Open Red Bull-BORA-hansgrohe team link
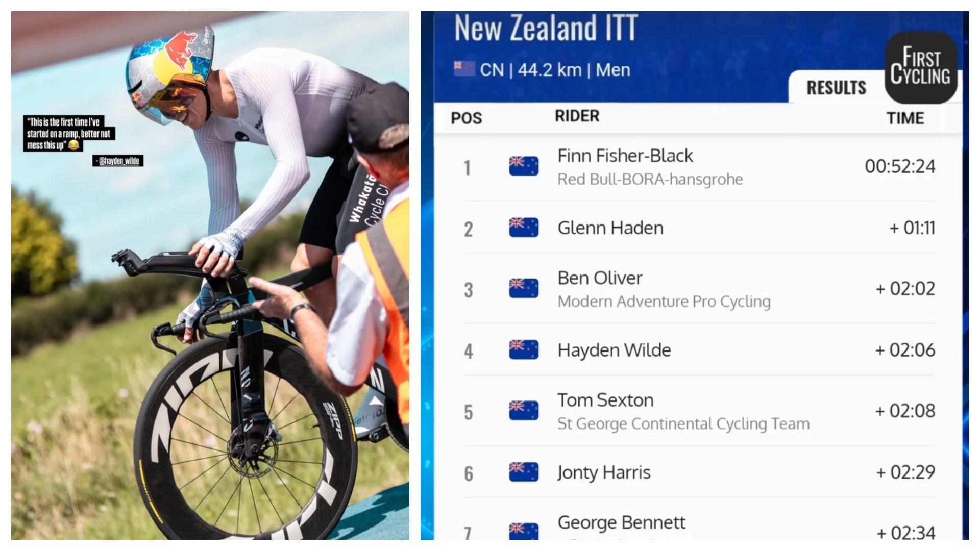This screenshot has width=980, height=551. coord(650,180)
